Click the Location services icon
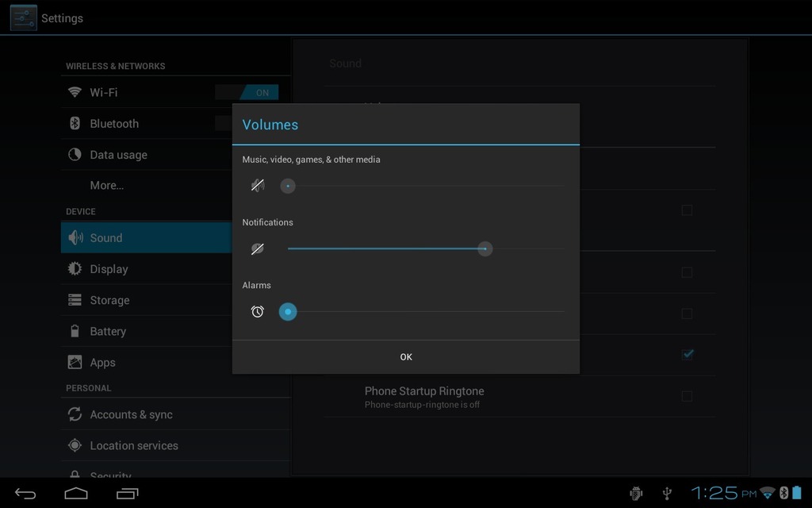 coord(75,445)
